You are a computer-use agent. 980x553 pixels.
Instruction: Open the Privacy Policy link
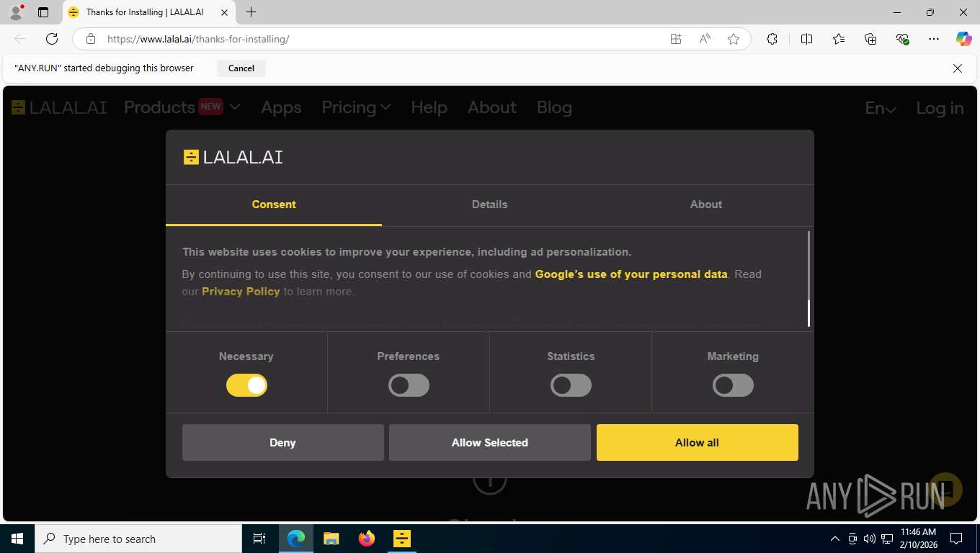(241, 292)
